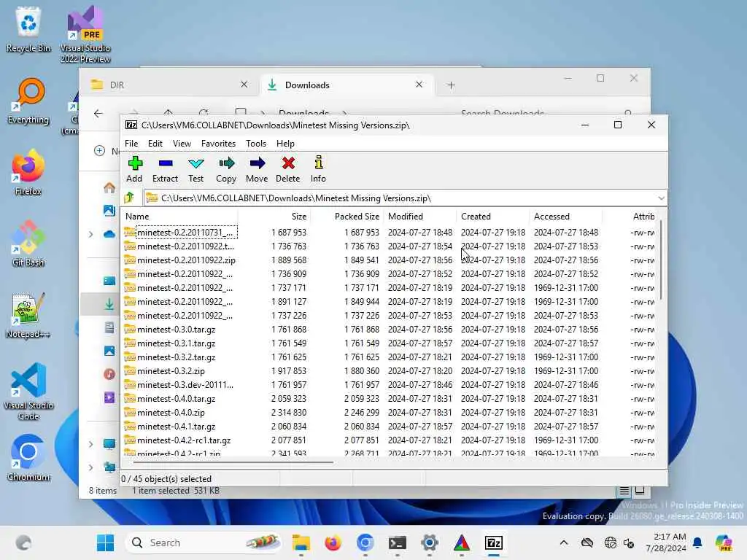This screenshot has width=747, height=560.
Task: Select minetest-0.3.1.tar.gz entry
Action: point(390,343)
